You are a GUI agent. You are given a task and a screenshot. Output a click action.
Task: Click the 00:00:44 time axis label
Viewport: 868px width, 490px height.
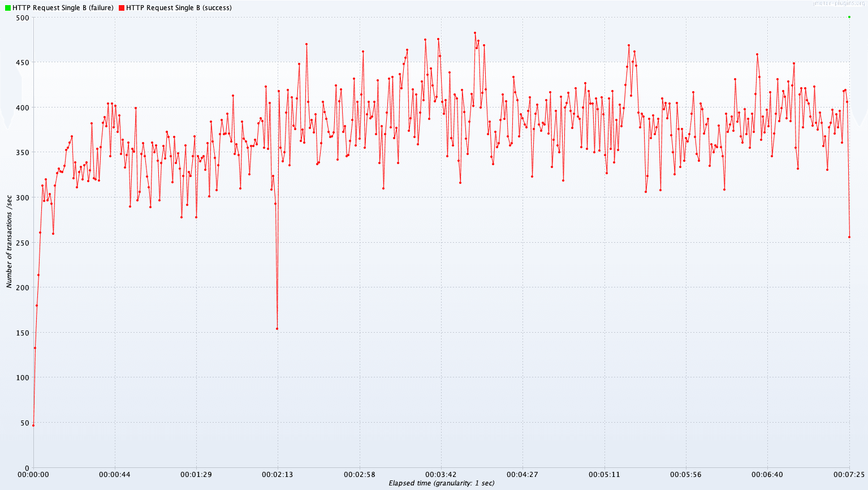click(115, 475)
